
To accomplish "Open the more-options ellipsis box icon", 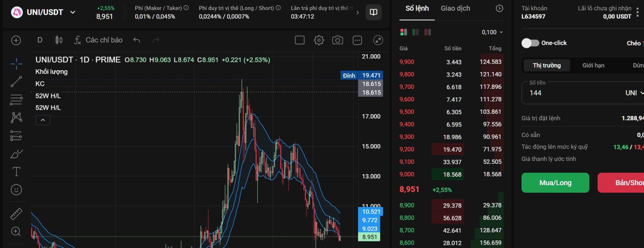I will [357, 40].
